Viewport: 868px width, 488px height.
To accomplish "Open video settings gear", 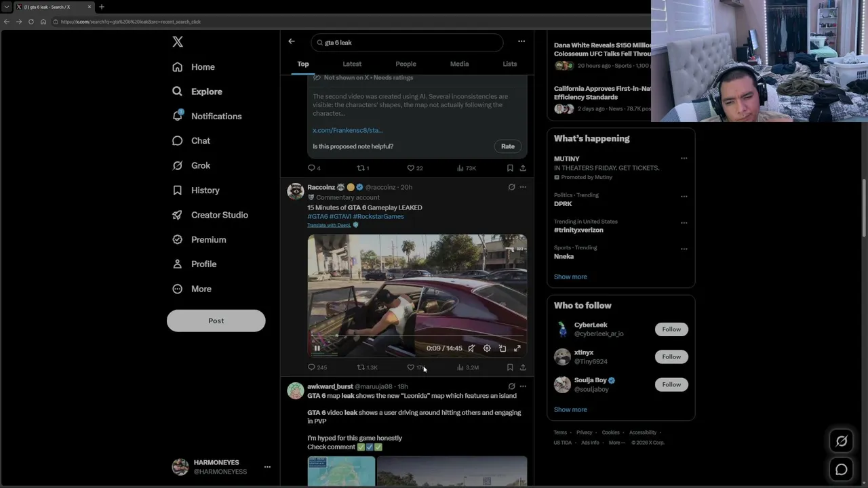I will point(487,348).
